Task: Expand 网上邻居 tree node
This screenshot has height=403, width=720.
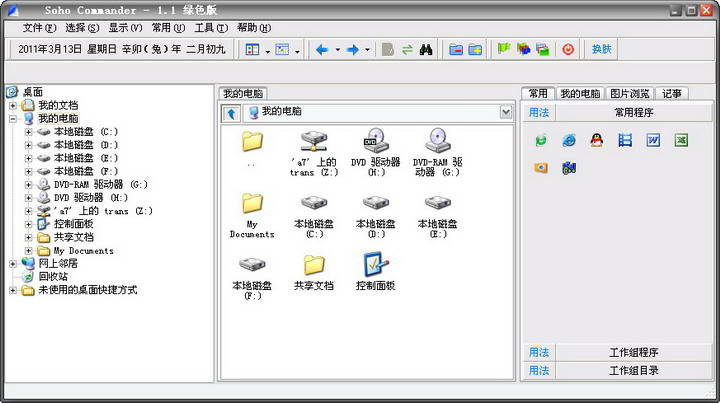Action: tap(13, 264)
